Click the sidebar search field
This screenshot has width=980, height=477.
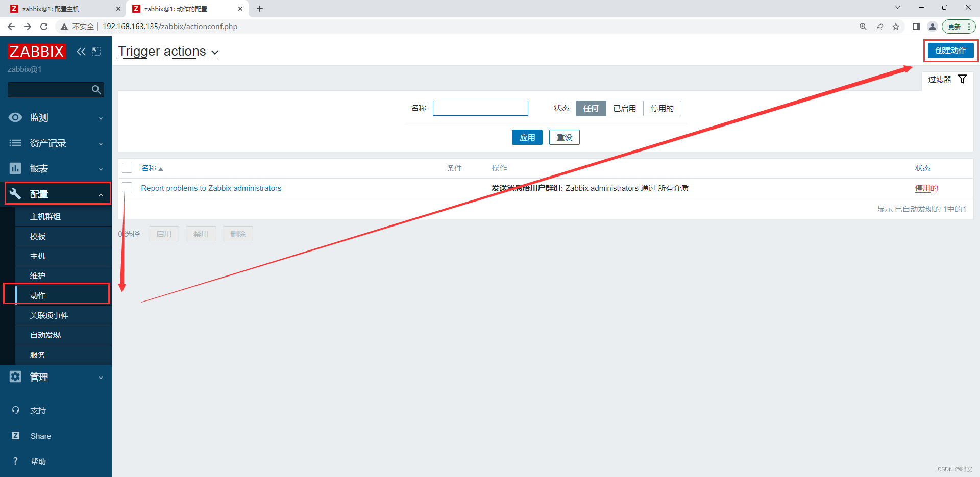[56, 90]
